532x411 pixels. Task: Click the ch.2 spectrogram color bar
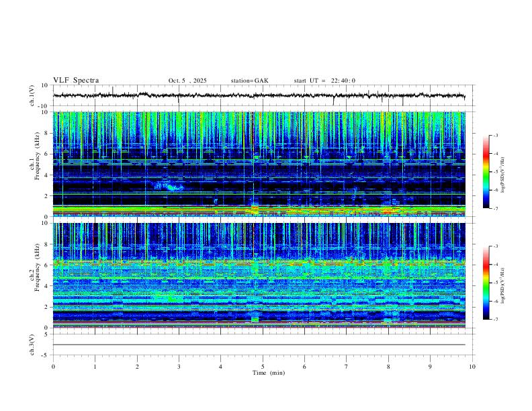point(486,283)
